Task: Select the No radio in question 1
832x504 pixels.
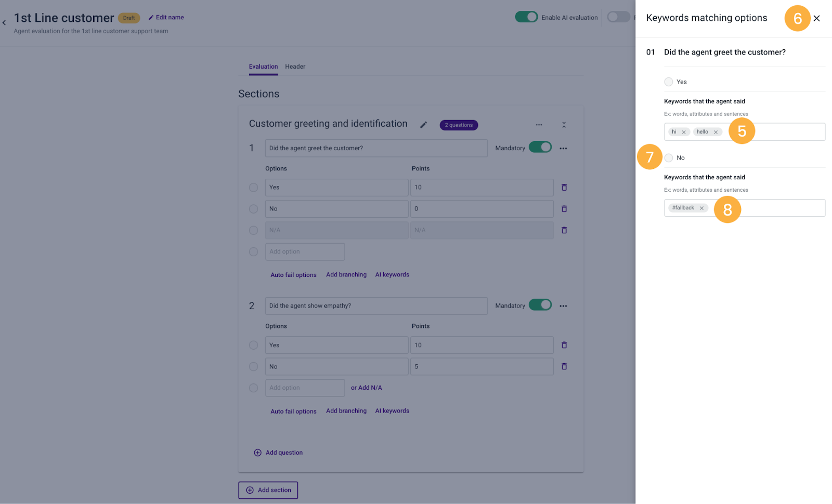Action: coord(253,209)
